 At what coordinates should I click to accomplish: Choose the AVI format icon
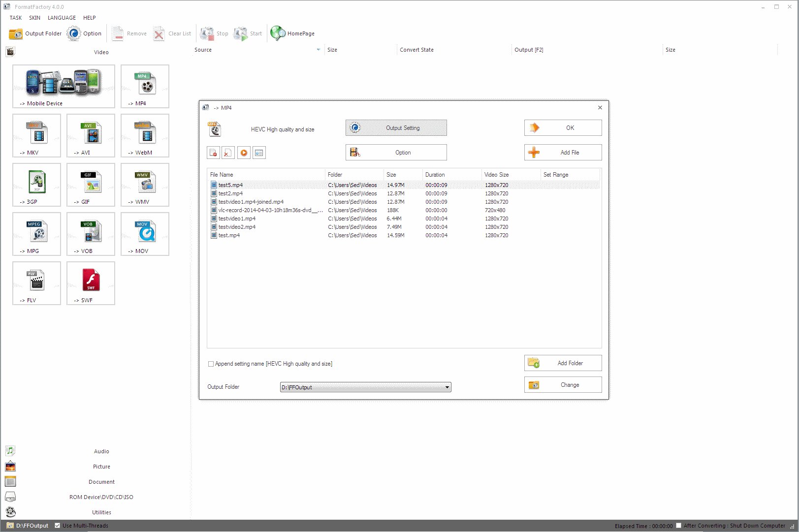pos(91,135)
